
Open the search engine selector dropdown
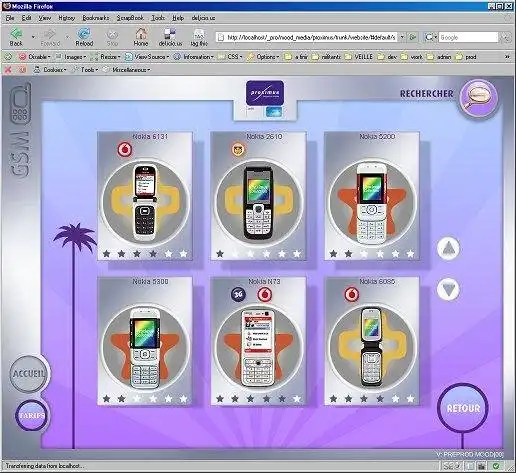[x=431, y=37]
